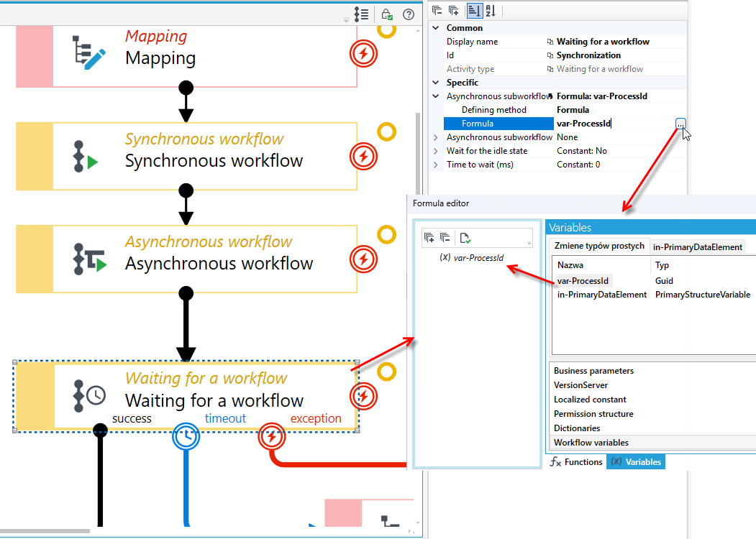Select in-PrimaryDataElement row in the Variables table

pos(654,295)
